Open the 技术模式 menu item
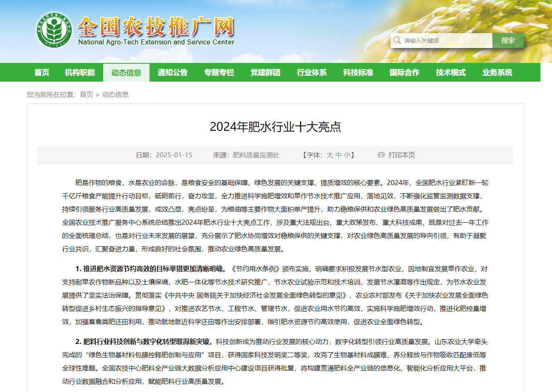552x392 pixels. [451, 72]
